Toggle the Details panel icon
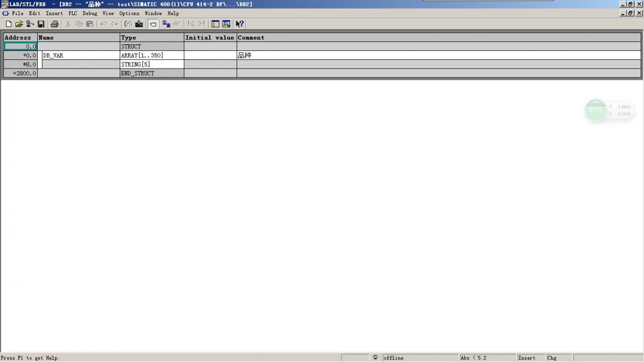644x362 pixels. (226, 24)
